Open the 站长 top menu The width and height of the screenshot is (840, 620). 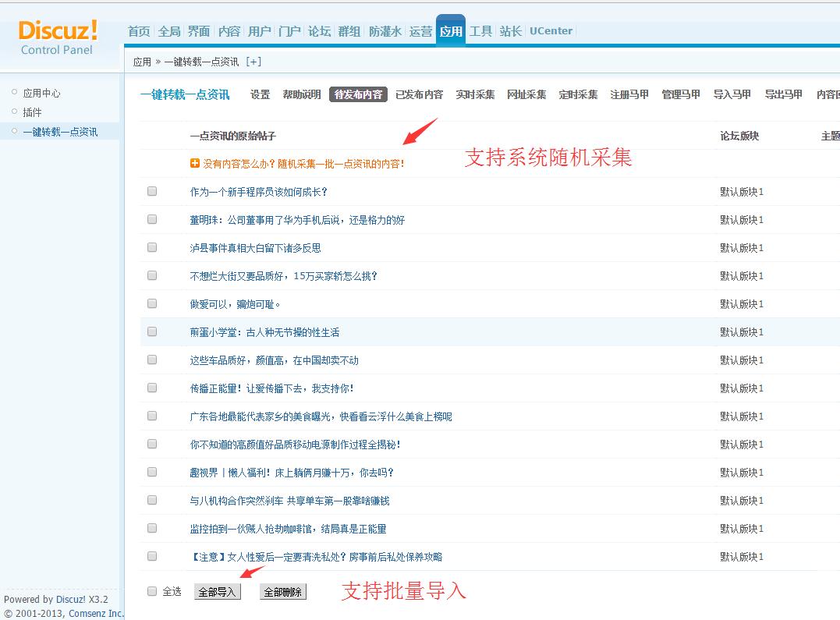tap(511, 31)
